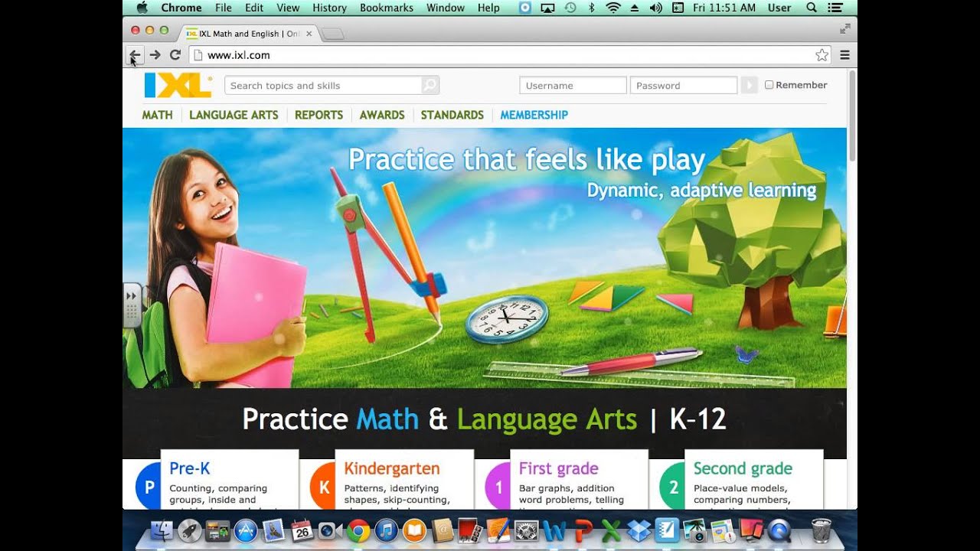Click the Search topics and skills field
Screen dimensions: 980x551
323,85
